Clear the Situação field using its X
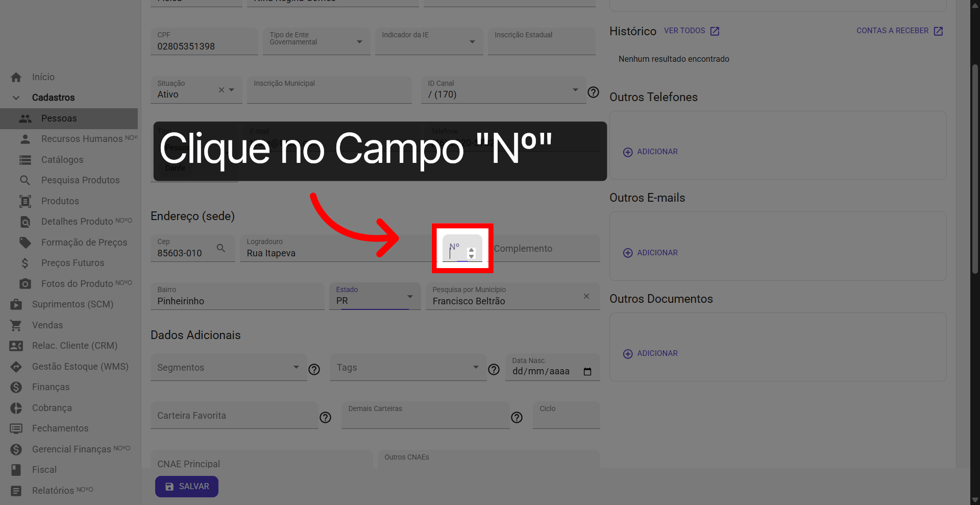980x505 pixels. pyautogui.click(x=221, y=89)
